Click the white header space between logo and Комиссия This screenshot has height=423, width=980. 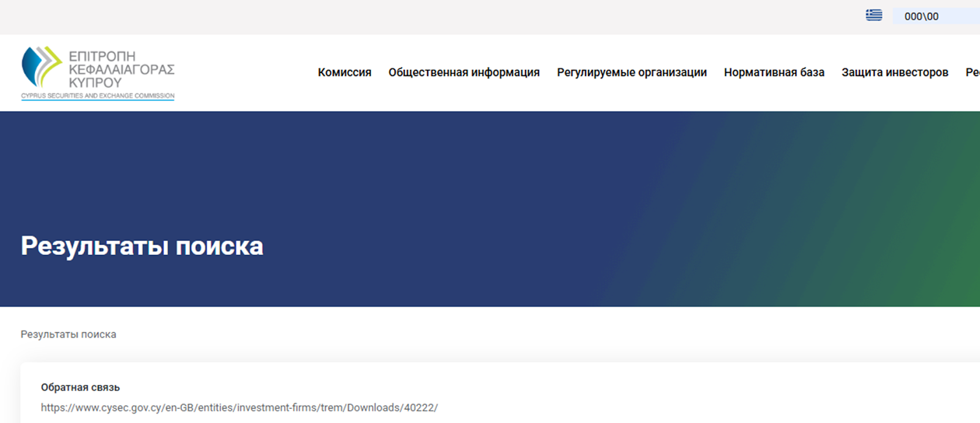tap(245, 72)
